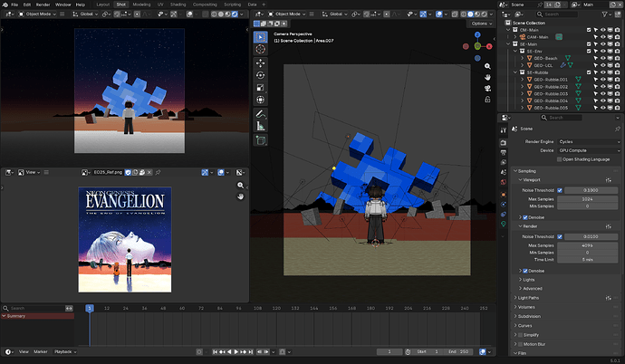Open Object Mode dropdown in right viewport
This screenshot has height=364, width=625.
286,14
